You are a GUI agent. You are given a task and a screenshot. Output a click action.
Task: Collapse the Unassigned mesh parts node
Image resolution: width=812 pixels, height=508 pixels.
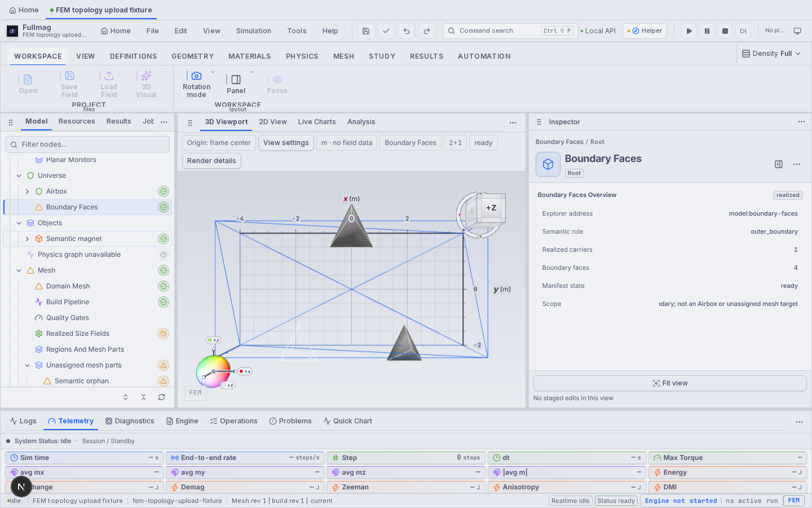pyautogui.click(x=27, y=365)
